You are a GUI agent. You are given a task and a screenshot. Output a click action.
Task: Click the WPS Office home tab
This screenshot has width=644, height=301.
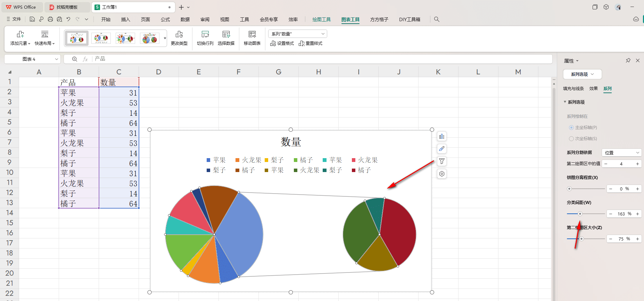tap(22, 7)
